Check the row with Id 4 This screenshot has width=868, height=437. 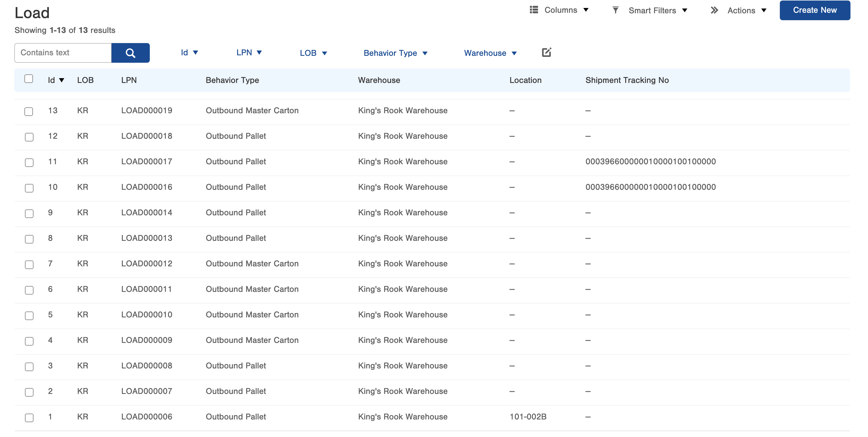29,341
